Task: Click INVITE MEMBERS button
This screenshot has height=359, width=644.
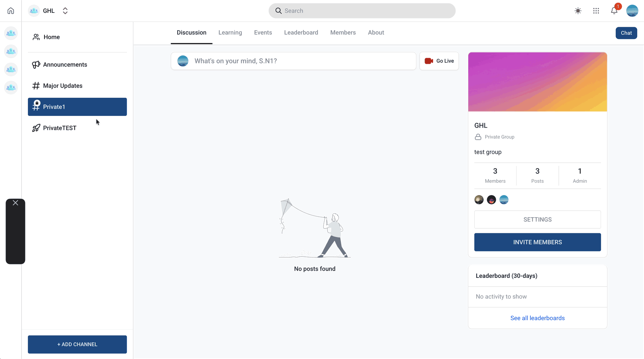Action: click(x=537, y=242)
